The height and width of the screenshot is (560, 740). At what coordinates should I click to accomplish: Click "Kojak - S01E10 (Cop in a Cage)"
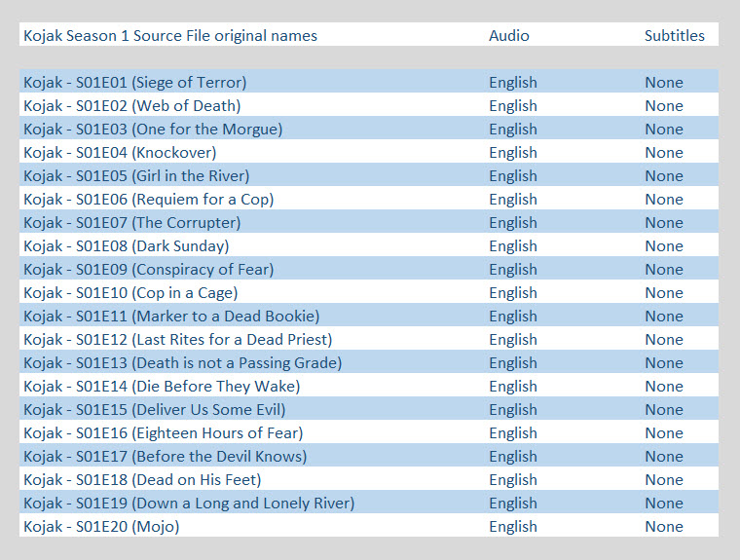click(130, 293)
